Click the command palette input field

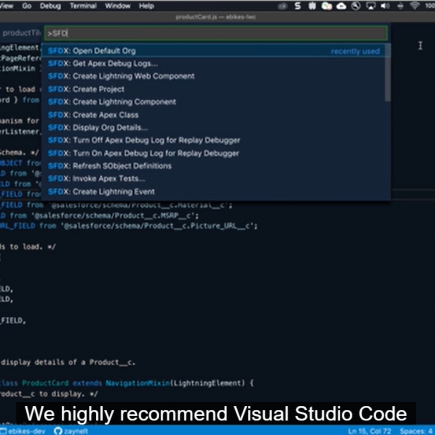tap(216, 33)
